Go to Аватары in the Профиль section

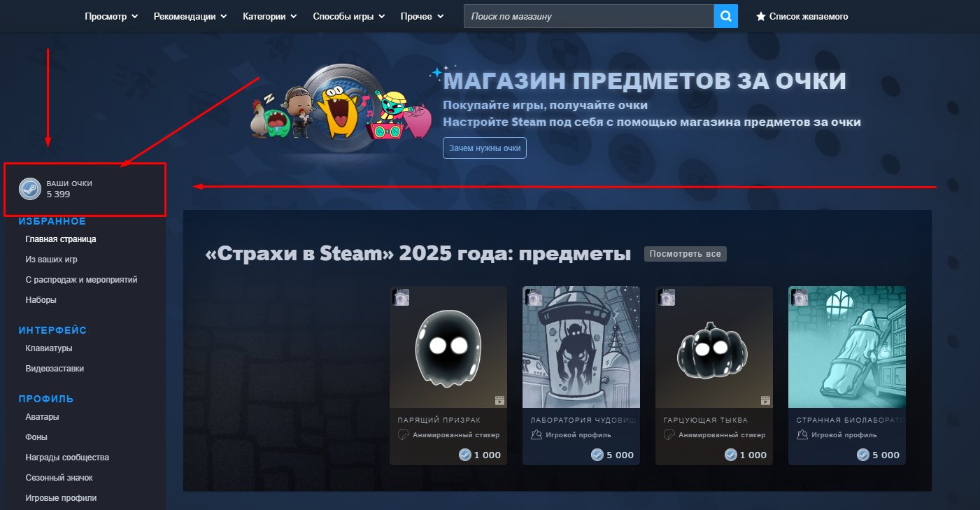click(x=42, y=417)
